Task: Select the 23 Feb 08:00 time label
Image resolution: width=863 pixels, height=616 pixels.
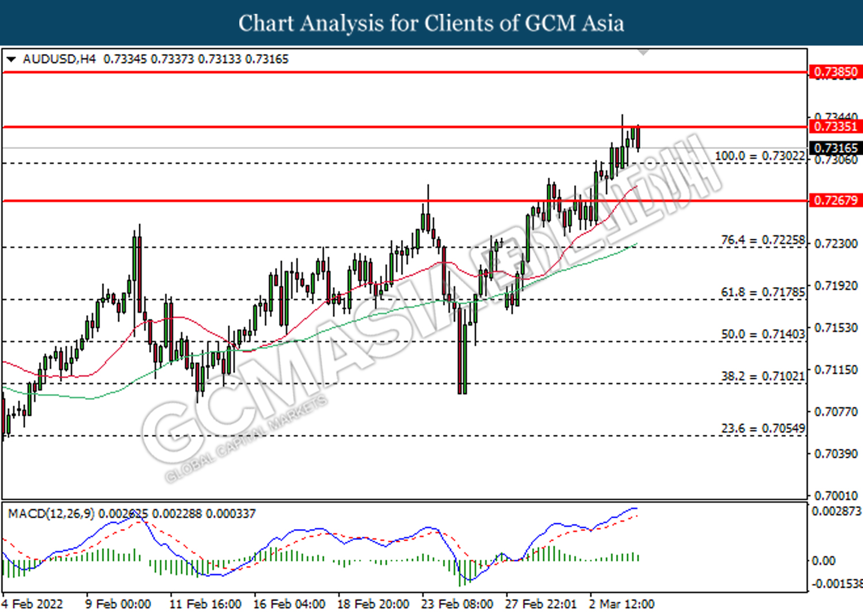Action: 457,604
